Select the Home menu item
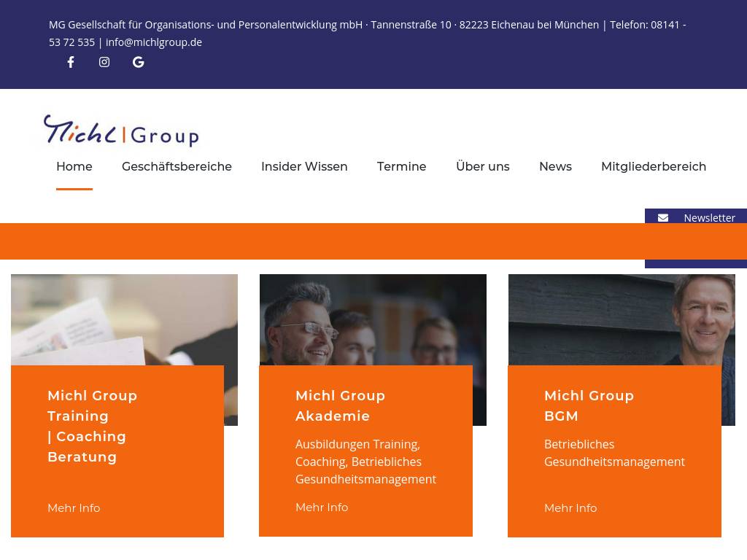 tap(74, 166)
